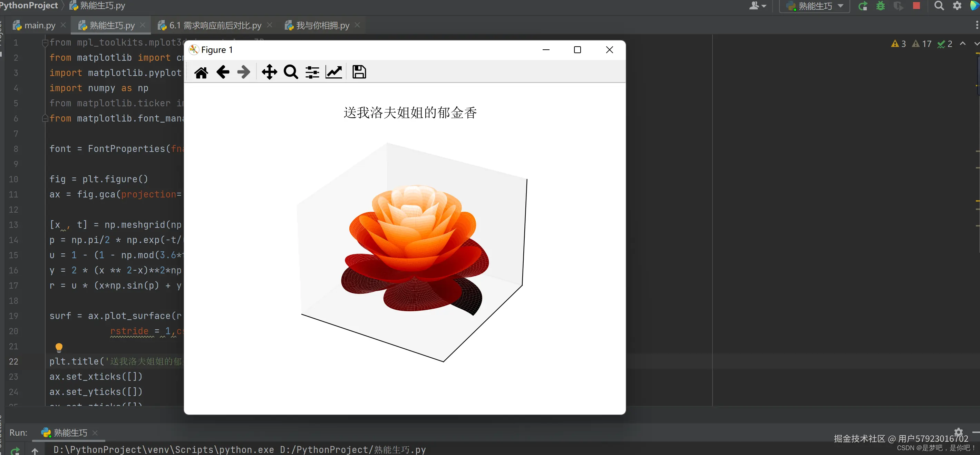Switch to the main.py editor tab

(40, 25)
